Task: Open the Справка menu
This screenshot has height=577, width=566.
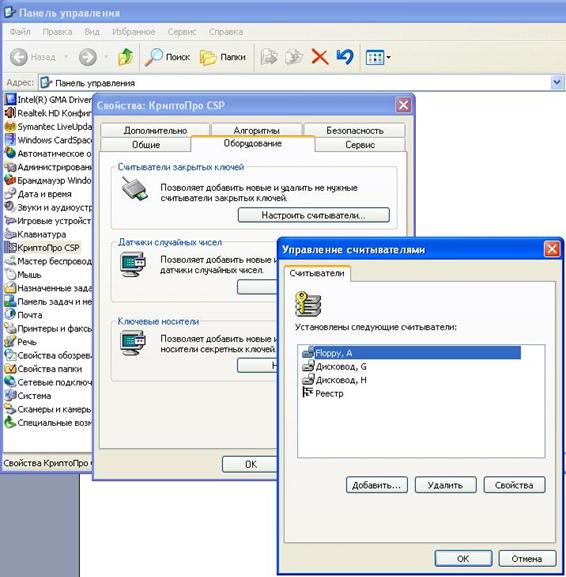Action: pyautogui.click(x=226, y=32)
